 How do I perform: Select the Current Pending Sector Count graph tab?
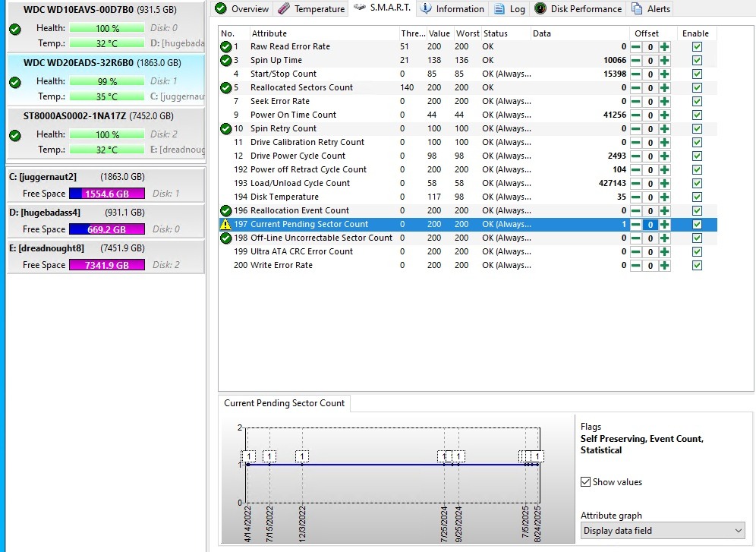tap(284, 403)
